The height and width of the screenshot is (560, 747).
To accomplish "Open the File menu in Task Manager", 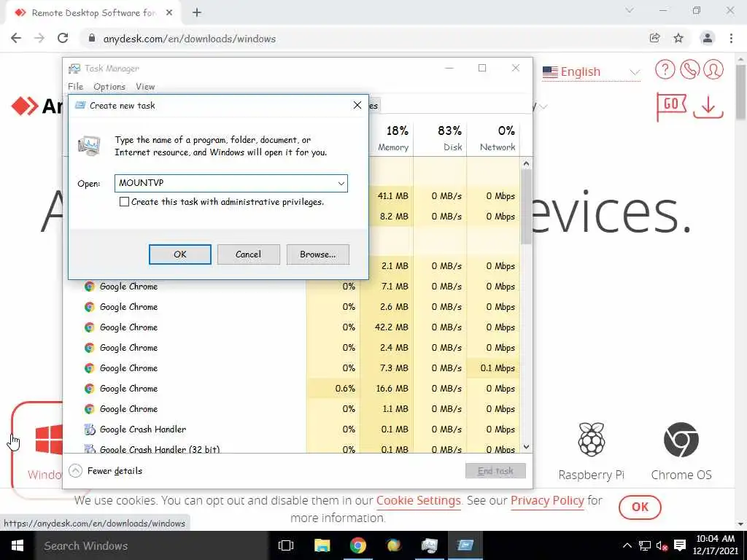I will point(75,87).
